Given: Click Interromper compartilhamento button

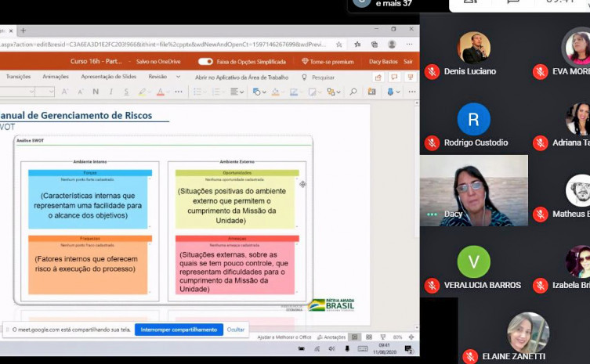Looking at the screenshot, I should 179,330.
